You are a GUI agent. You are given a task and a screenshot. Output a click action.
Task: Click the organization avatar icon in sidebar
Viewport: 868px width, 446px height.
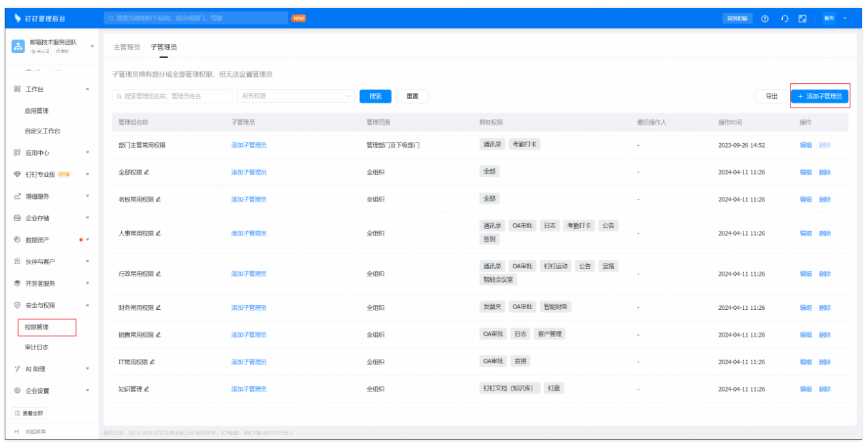[18, 46]
